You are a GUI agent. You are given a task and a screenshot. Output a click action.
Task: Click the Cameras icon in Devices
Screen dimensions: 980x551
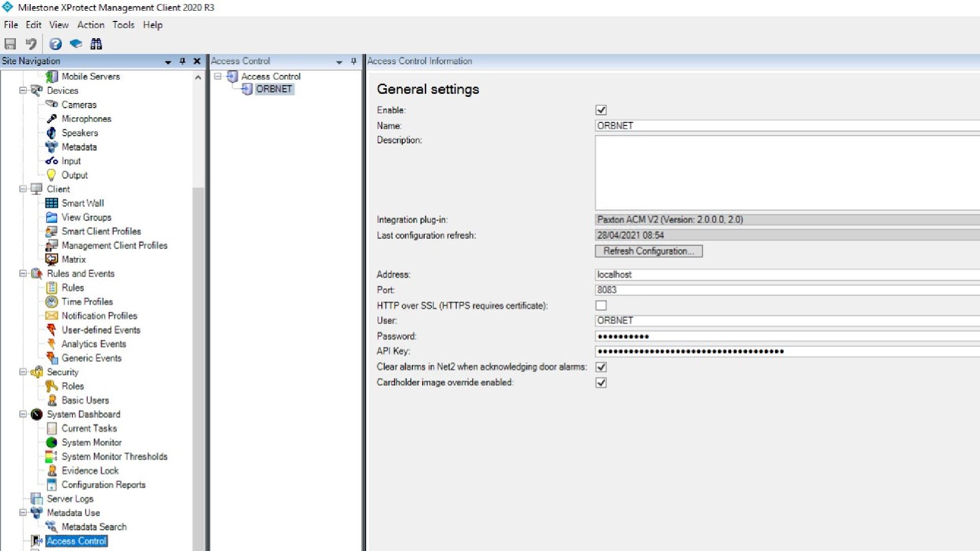pos(52,105)
